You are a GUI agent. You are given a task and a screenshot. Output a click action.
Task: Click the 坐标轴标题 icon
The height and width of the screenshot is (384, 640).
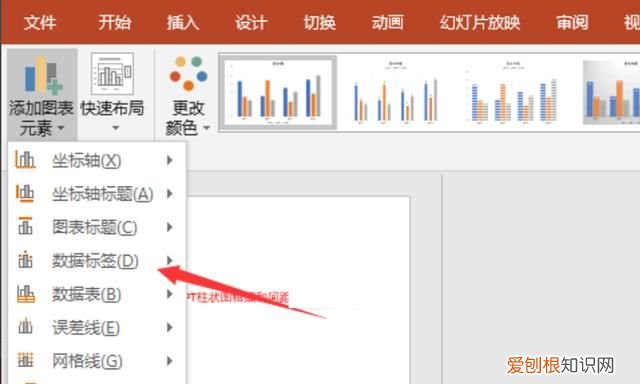[25, 193]
